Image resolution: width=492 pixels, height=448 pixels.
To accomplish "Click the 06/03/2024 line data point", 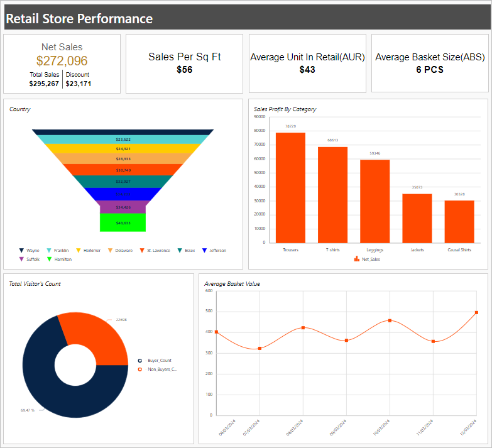I will point(216,332).
